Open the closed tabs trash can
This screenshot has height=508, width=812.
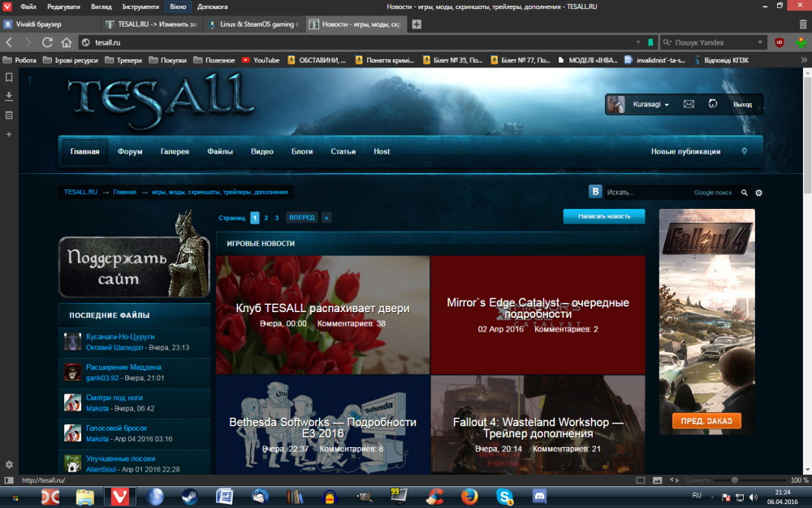point(803,24)
